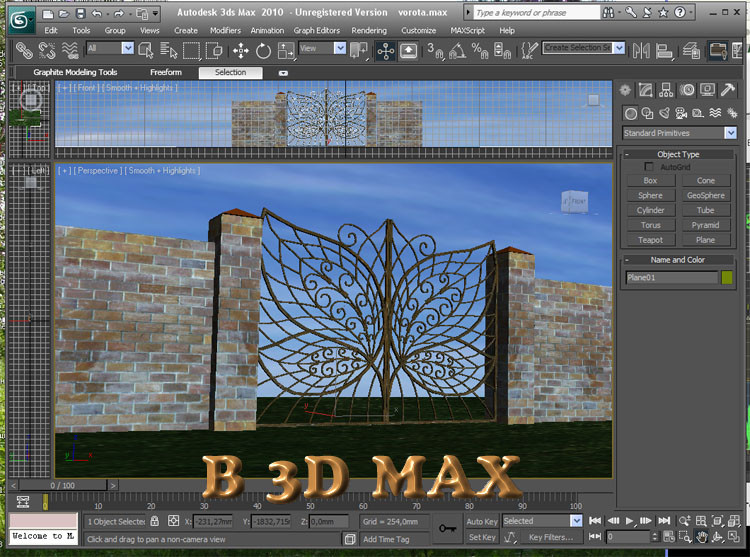Viewport: 750px width, 557px height.
Task: Click the Set Keys large key icon
Action: click(x=447, y=528)
